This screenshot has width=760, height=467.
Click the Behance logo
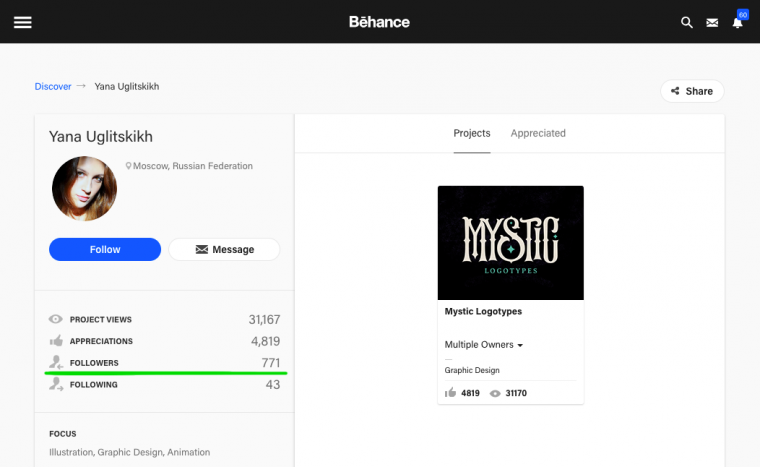click(x=379, y=22)
